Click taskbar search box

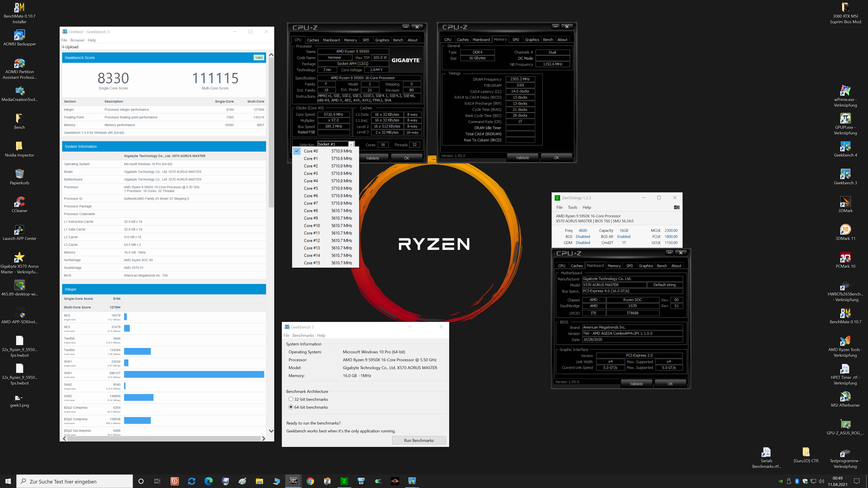(74, 481)
